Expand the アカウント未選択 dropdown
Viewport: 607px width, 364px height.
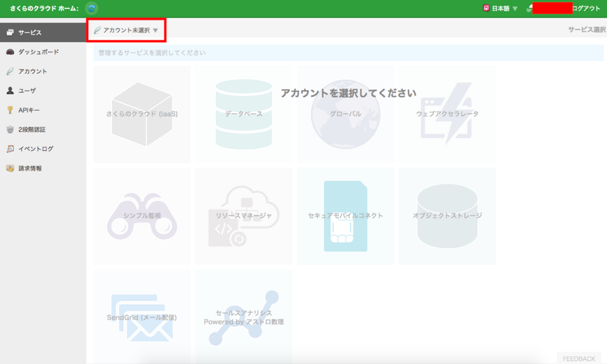(126, 30)
